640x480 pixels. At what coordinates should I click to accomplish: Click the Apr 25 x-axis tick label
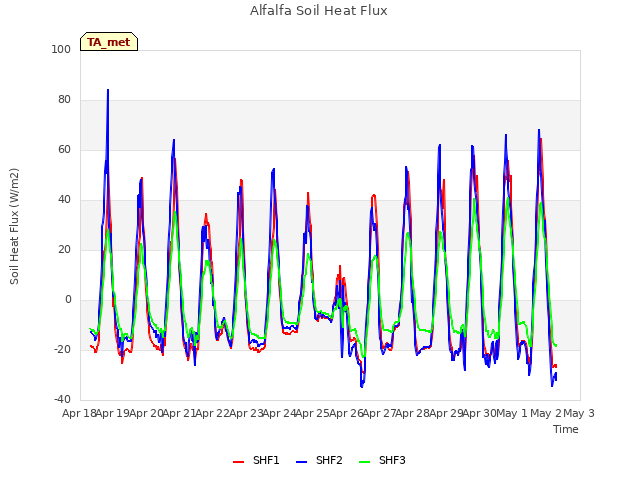point(313,413)
